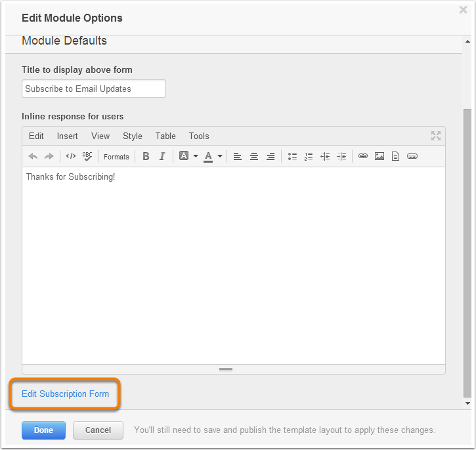Align text to the left
Image resolution: width=476 pixels, height=450 pixels.
[x=238, y=157]
